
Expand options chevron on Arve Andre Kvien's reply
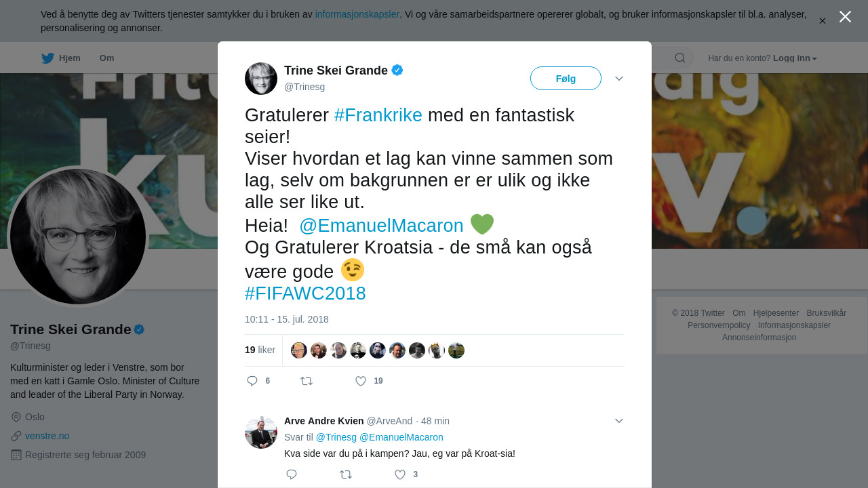pos(619,421)
